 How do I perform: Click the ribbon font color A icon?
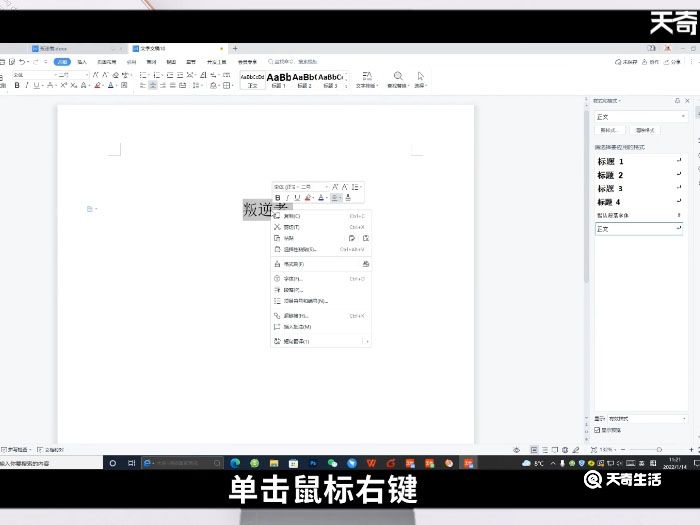111,85
